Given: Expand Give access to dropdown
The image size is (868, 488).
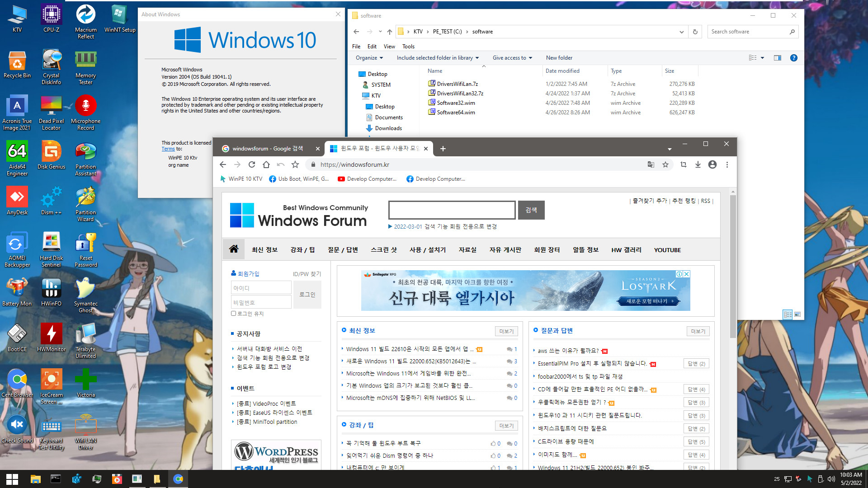Looking at the screenshot, I should pyautogui.click(x=511, y=58).
